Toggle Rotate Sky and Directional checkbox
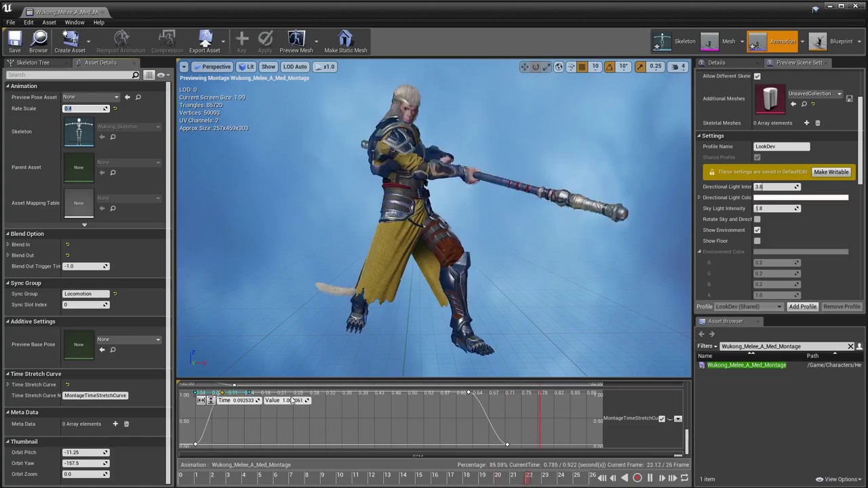This screenshot has width=868, height=488. point(757,219)
